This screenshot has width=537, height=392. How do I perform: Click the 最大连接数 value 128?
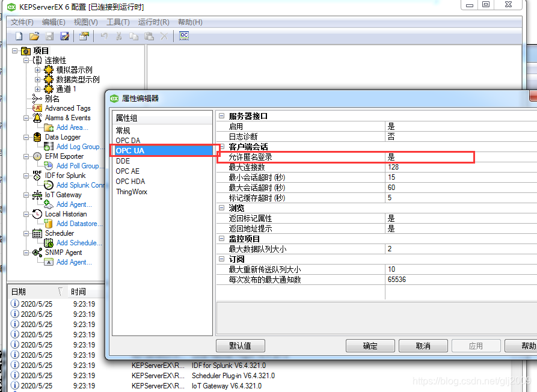coord(393,167)
